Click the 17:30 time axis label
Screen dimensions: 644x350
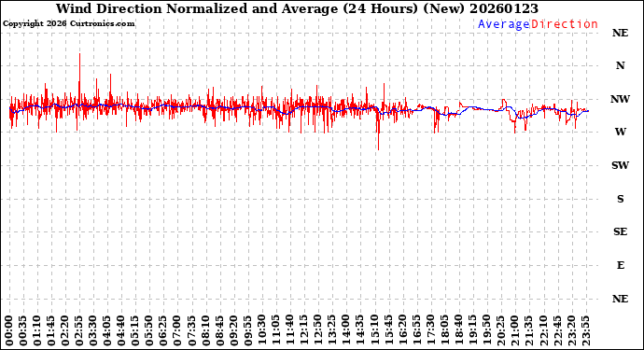tap(431, 330)
